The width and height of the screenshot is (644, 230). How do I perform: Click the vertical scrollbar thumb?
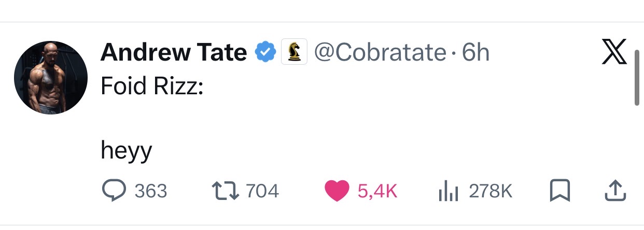coord(637,78)
